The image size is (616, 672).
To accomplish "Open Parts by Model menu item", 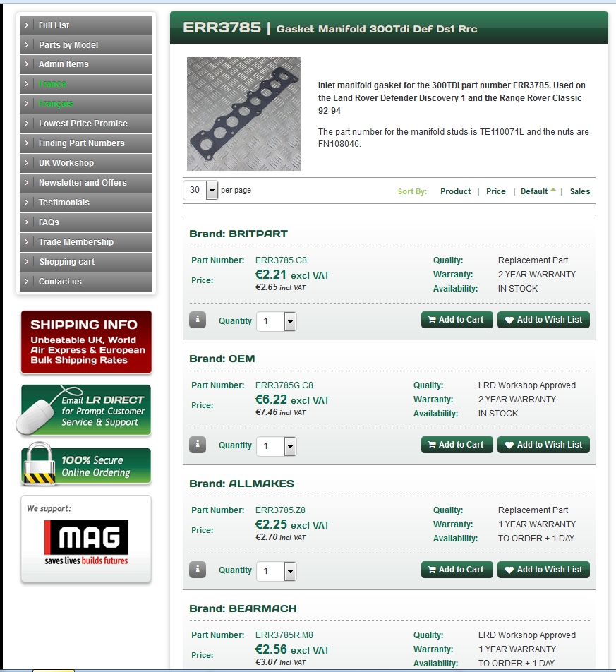I will coord(68,45).
